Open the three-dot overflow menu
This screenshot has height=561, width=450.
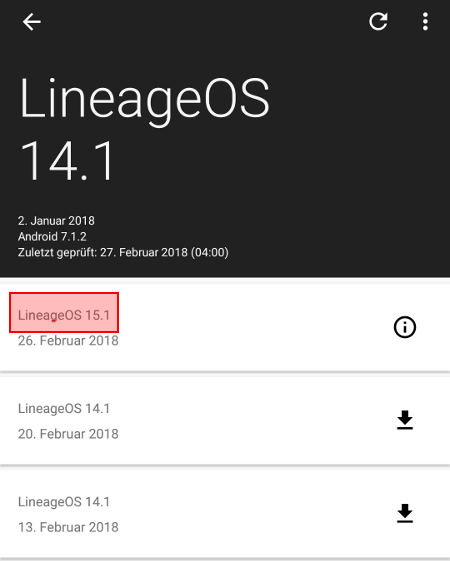(425, 21)
